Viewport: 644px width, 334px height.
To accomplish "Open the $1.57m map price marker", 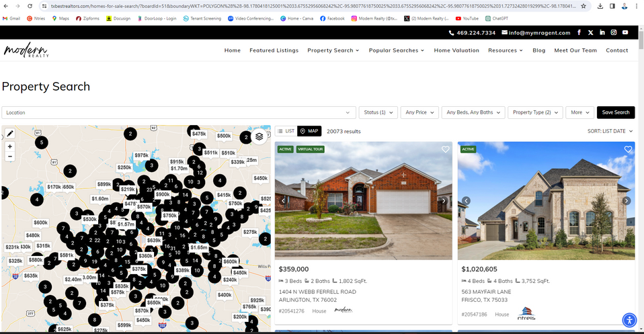I will tap(126, 224).
